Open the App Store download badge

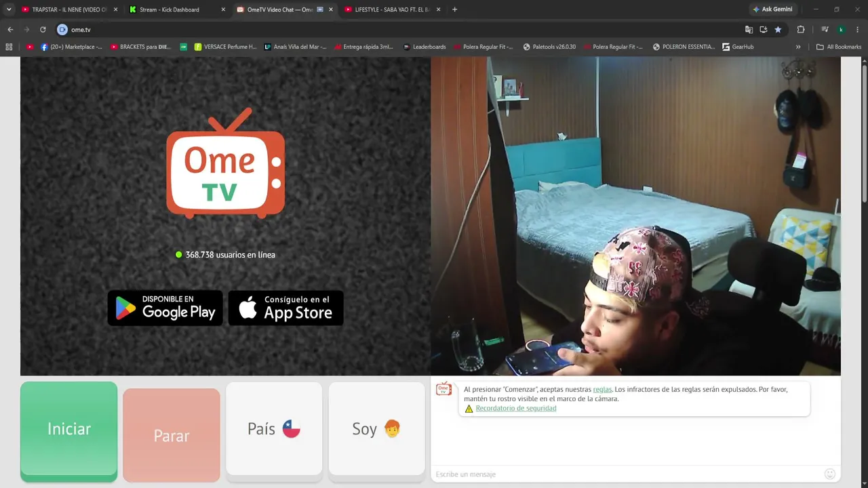(286, 308)
